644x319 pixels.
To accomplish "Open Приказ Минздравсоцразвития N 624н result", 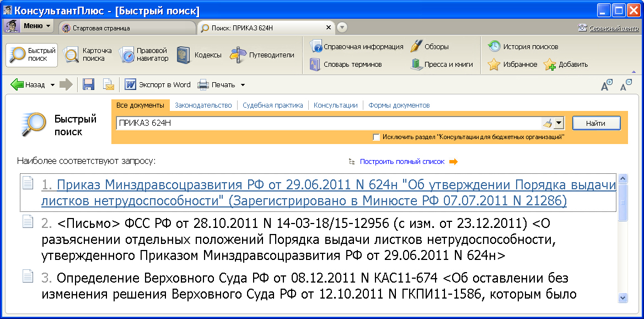I will pyautogui.click(x=328, y=193).
